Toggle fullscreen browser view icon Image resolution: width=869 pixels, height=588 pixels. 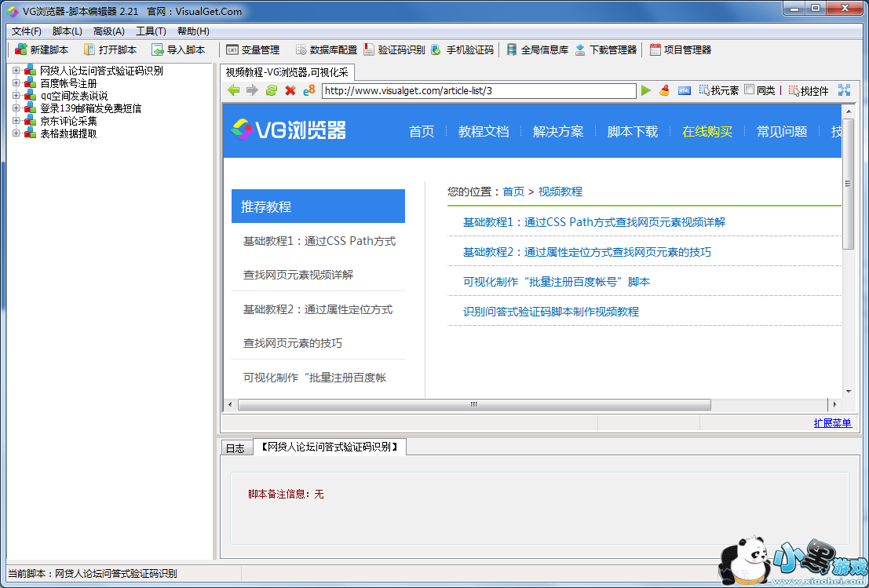point(844,89)
